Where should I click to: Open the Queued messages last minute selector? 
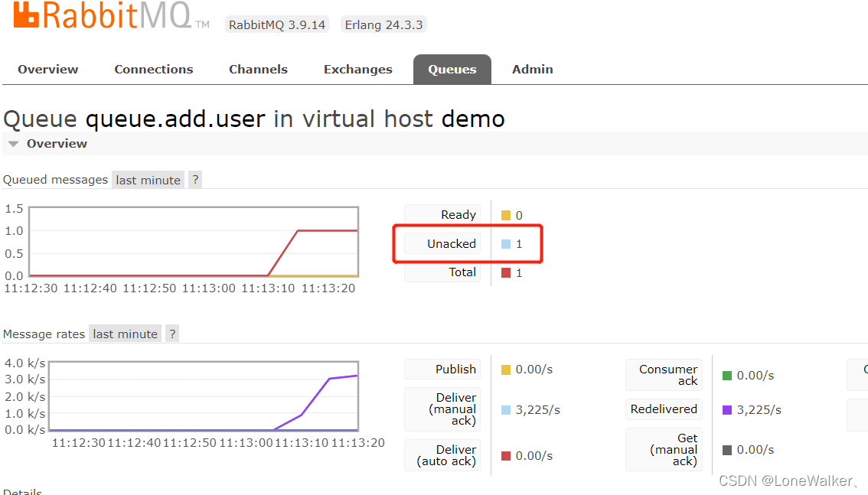click(148, 179)
